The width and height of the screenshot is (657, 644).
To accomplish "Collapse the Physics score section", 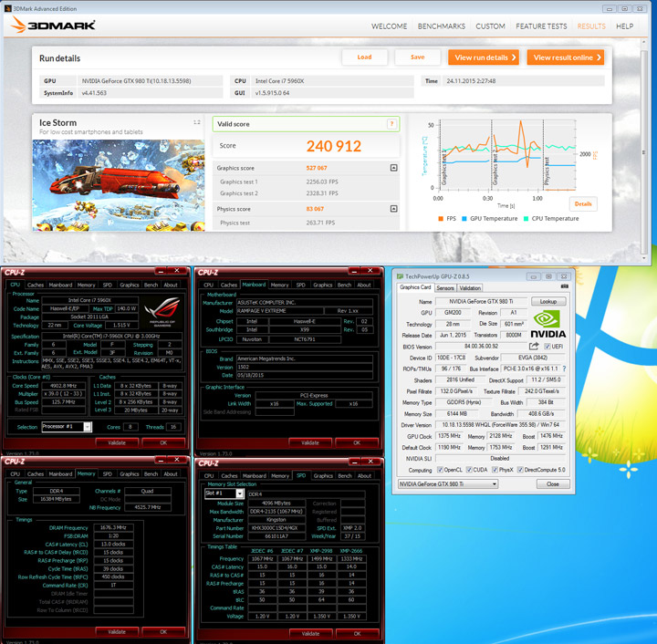I will click(393, 209).
